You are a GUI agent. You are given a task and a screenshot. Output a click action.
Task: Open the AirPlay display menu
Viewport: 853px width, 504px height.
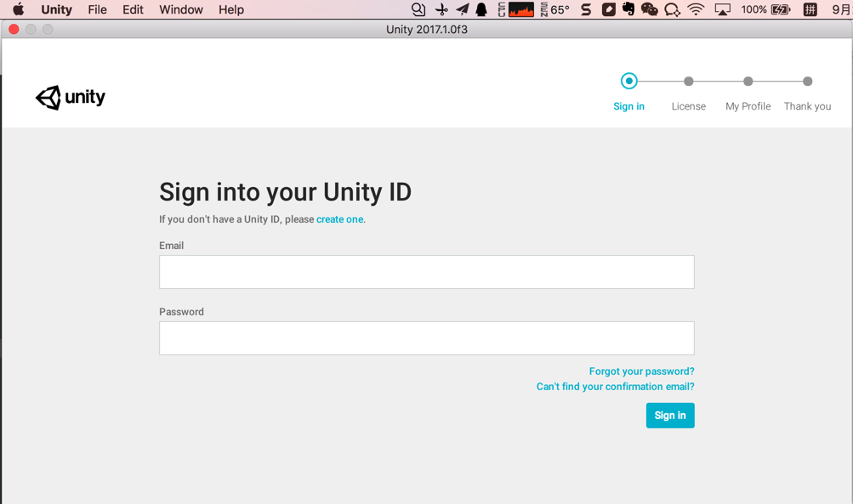point(722,9)
